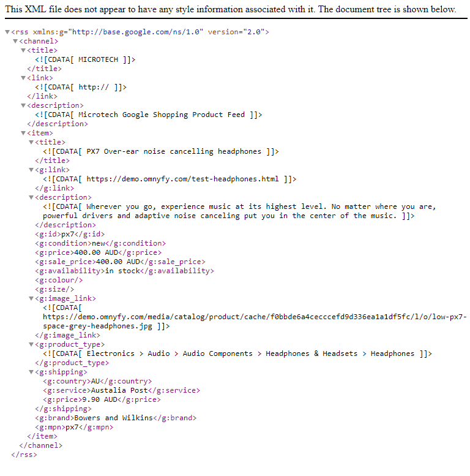
Task: Collapse the g:image_link node
Action: pyautogui.click(x=31, y=299)
